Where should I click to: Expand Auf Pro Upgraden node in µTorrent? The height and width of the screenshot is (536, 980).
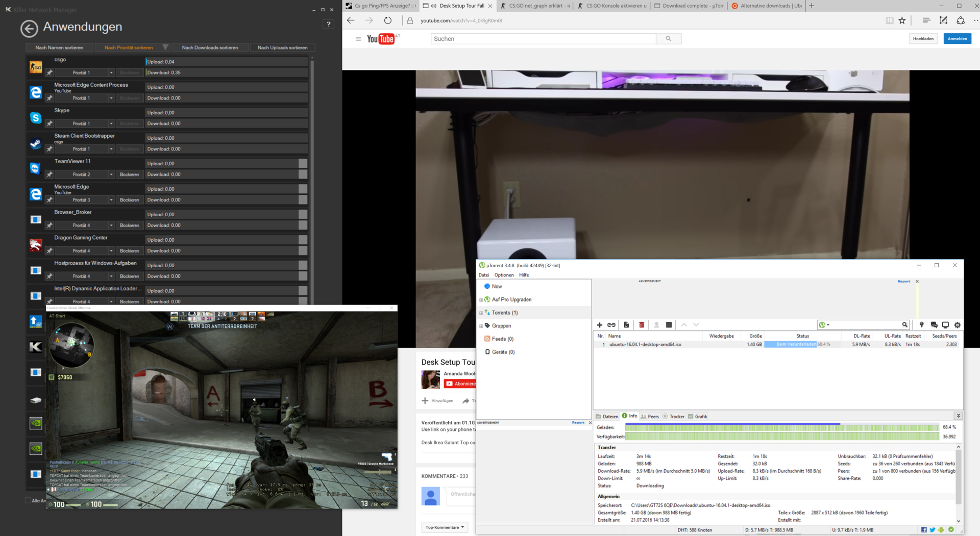point(481,300)
